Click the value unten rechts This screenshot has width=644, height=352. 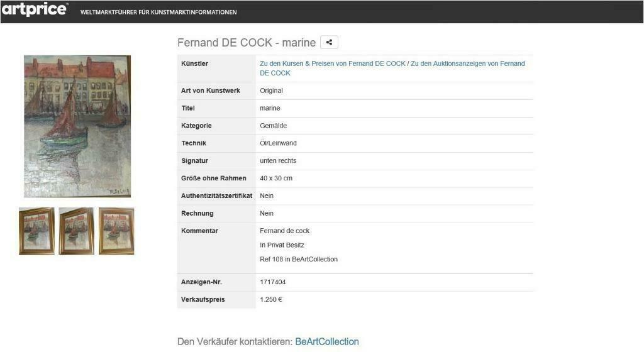[278, 161]
